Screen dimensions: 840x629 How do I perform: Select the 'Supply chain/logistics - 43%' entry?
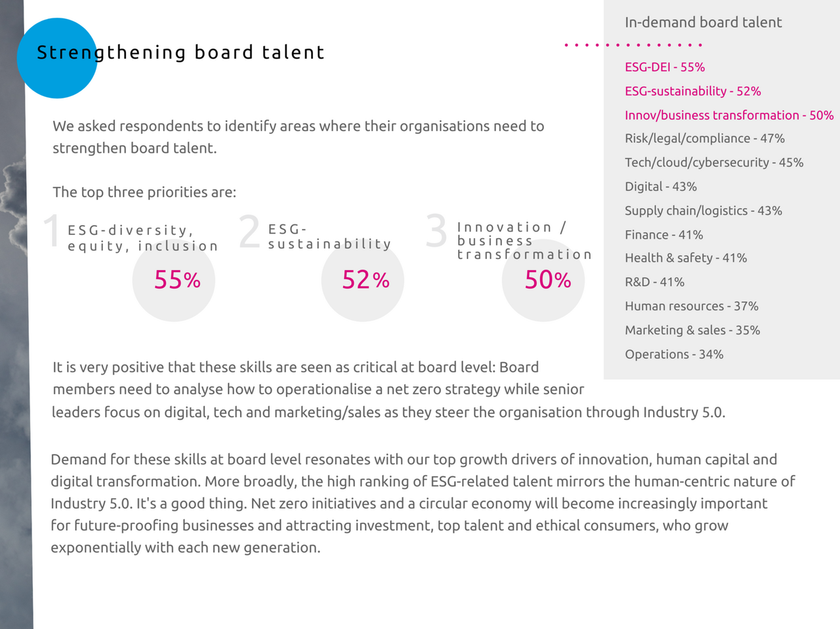pos(703,211)
